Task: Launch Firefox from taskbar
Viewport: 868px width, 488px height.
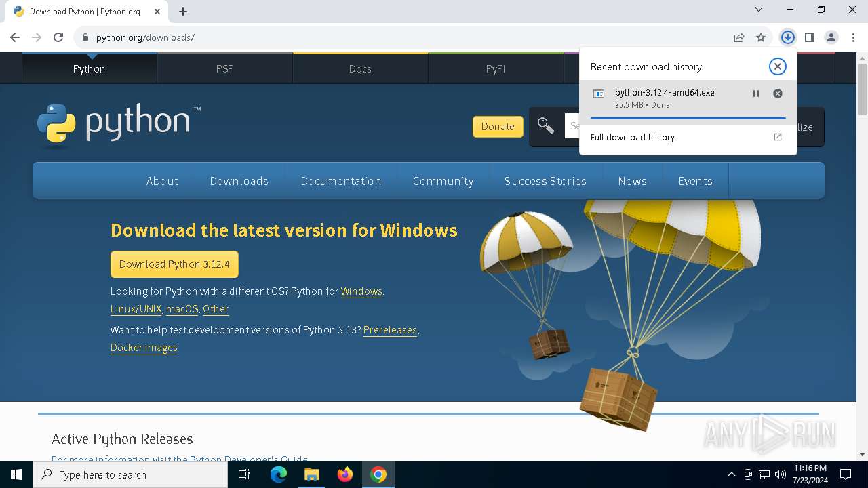Action: 345,474
